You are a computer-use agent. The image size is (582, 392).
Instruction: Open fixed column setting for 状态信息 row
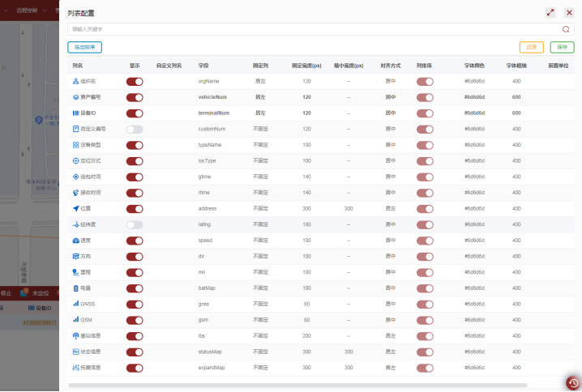click(x=260, y=352)
